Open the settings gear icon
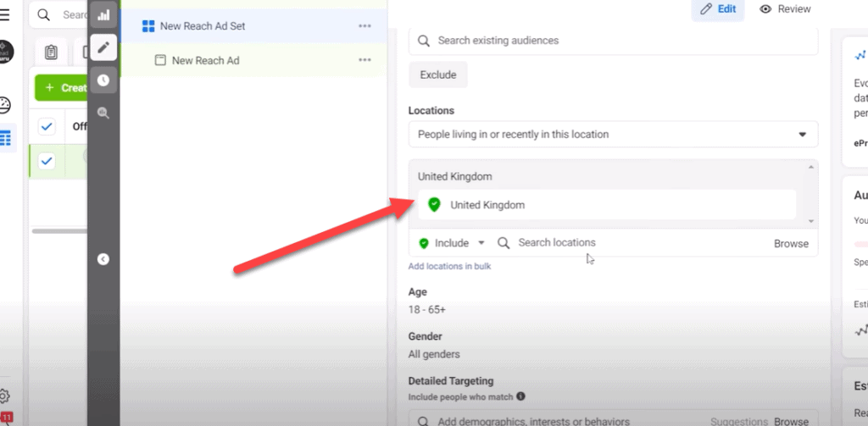The width and height of the screenshot is (868, 426). click(x=4, y=396)
